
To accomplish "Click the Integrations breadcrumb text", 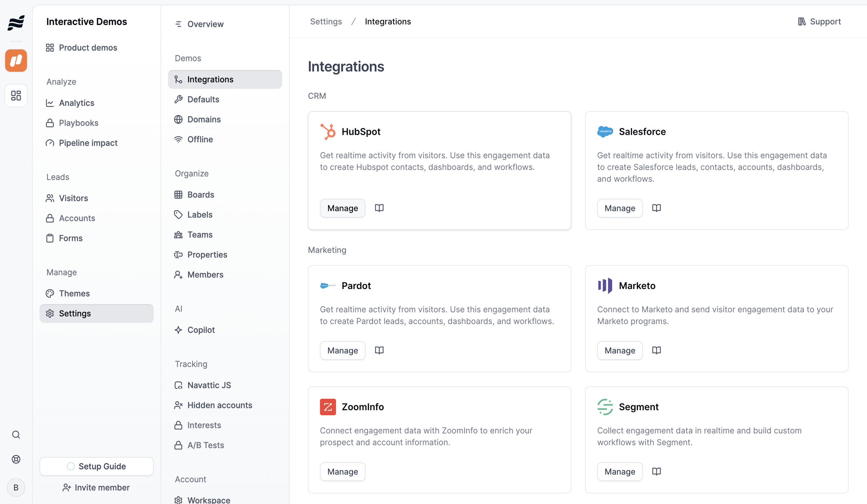I will tap(388, 22).
